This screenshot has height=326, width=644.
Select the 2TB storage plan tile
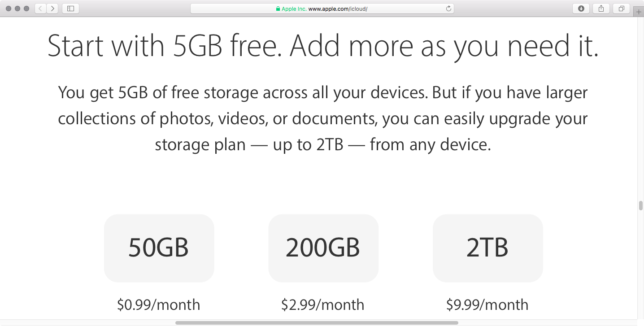pyautogui.click(x=487, y=248)
